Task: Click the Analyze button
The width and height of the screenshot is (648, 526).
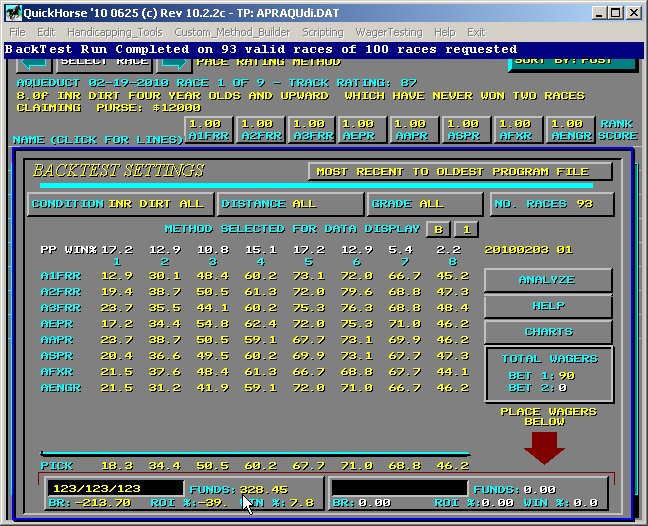Action: point(546,280)
